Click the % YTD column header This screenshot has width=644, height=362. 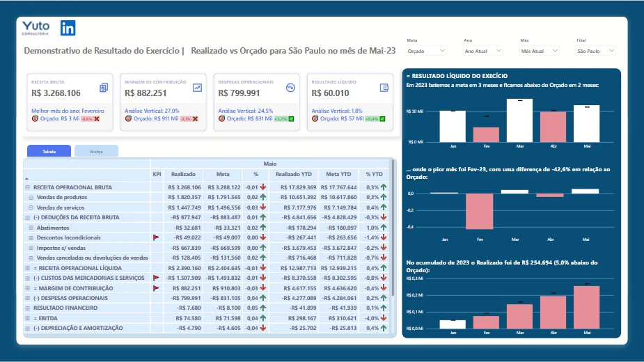(374, 174)
